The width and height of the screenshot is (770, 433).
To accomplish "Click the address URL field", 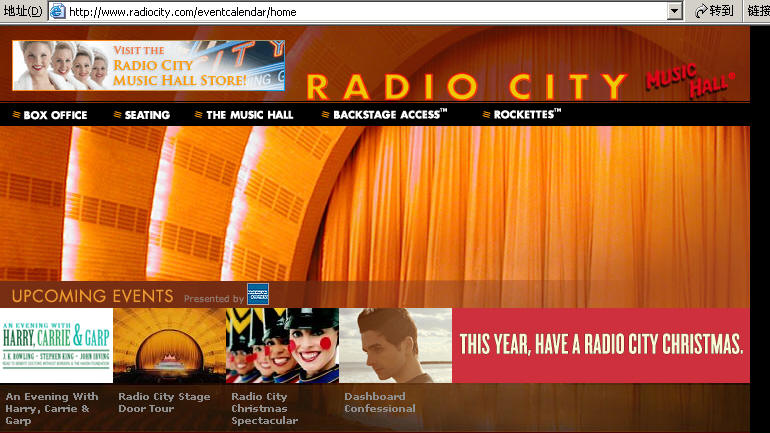I will [x=366, y=11].
